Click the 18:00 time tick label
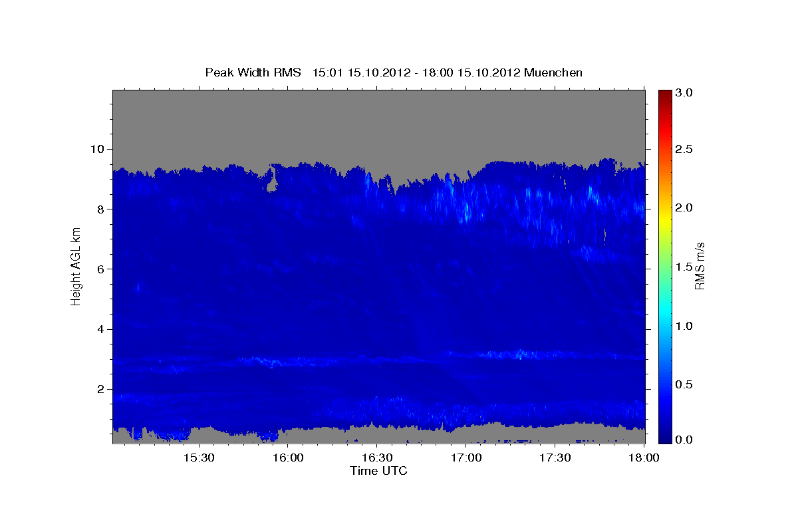Screen dimensions: 798x532 [644, 458]
